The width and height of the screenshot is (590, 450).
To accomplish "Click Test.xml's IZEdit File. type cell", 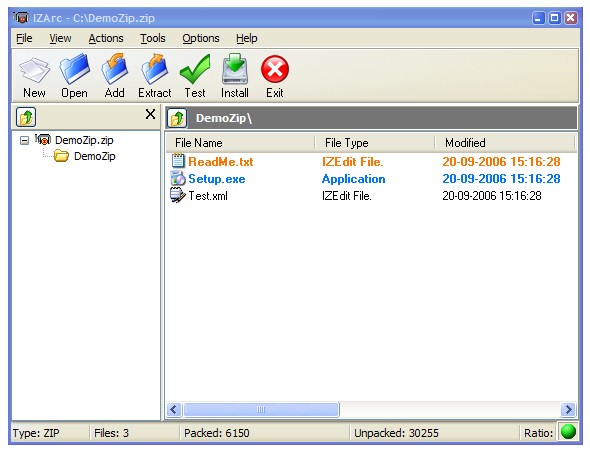I will click(x=347, y=196).
